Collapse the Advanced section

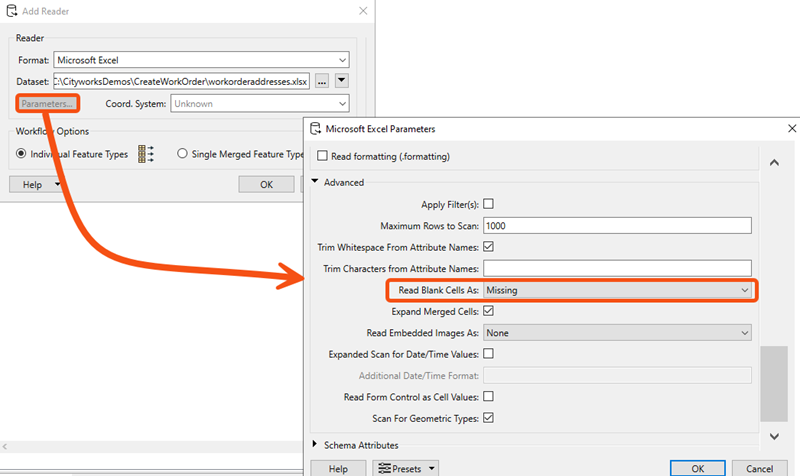pos(315,181)
